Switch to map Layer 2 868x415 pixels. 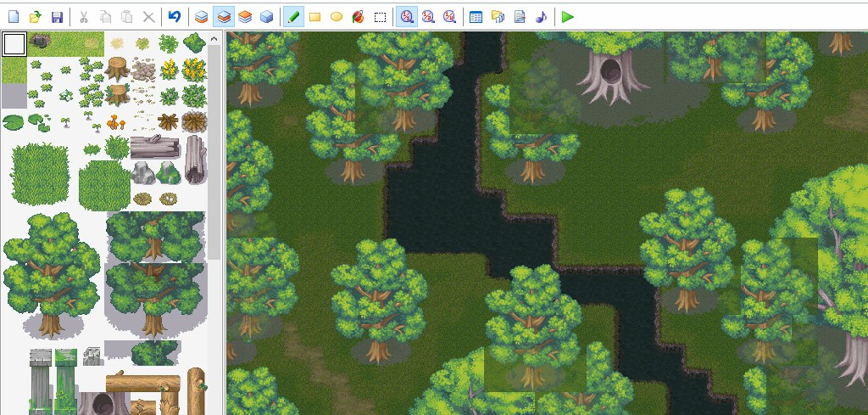pos(224,17)
